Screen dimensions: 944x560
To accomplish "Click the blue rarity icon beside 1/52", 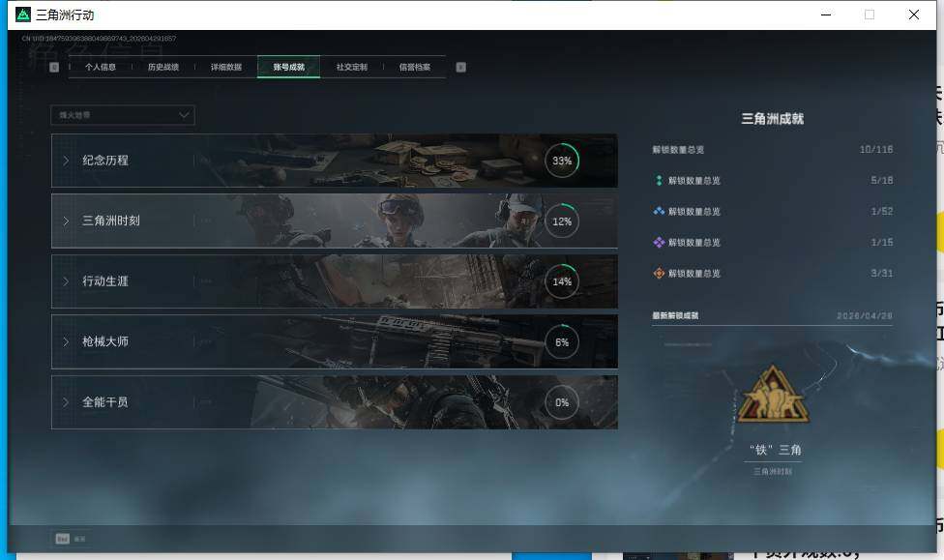I will [x=659, y=212].
